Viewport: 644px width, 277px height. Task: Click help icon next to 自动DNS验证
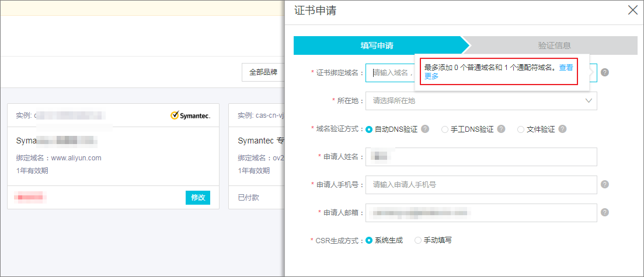tap(425, 129)
